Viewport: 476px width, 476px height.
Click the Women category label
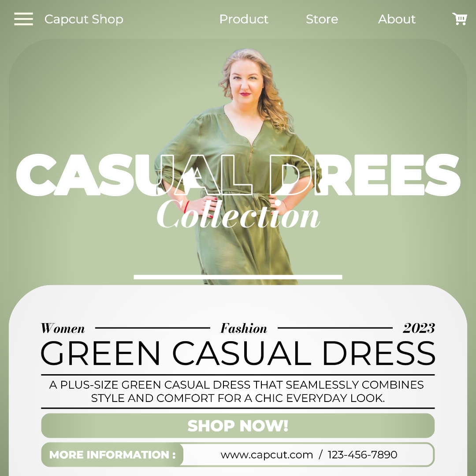tap(63, 328)
